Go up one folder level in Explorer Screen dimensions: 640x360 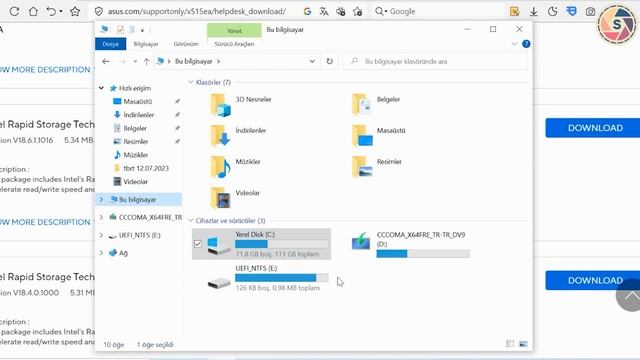(147, 61)
